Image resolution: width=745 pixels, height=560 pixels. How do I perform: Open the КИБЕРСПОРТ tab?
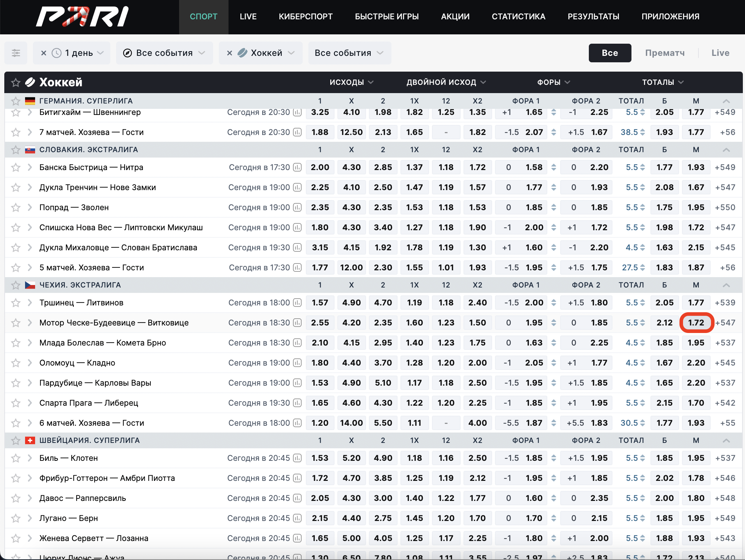click(306, 16)
